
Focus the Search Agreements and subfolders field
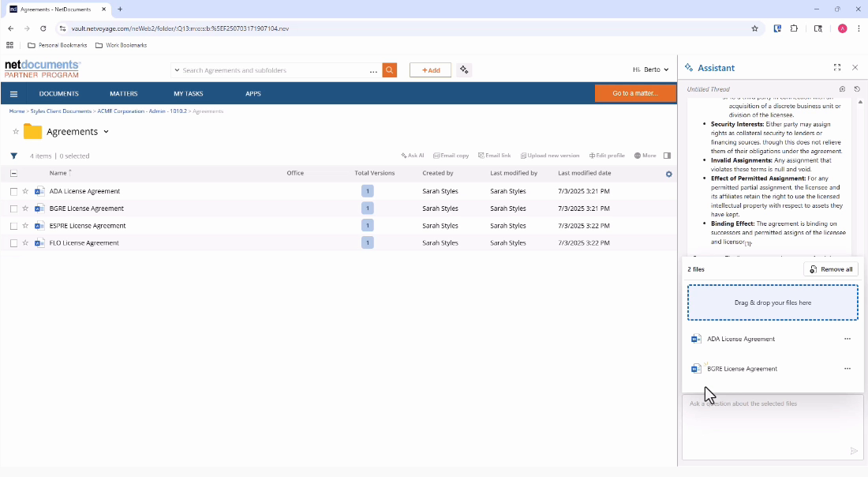274,70
